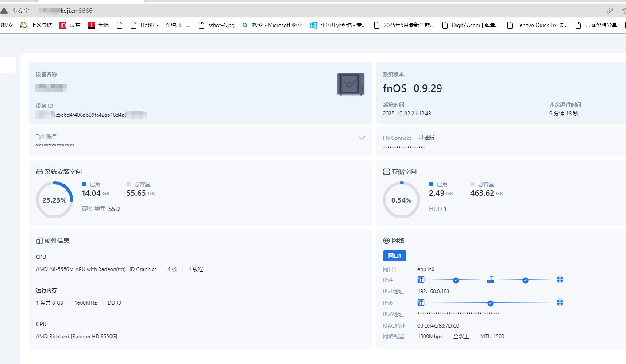Select the 网口1 network tab
The width and height of the screenshot is (626, 364).
(394, 256)
